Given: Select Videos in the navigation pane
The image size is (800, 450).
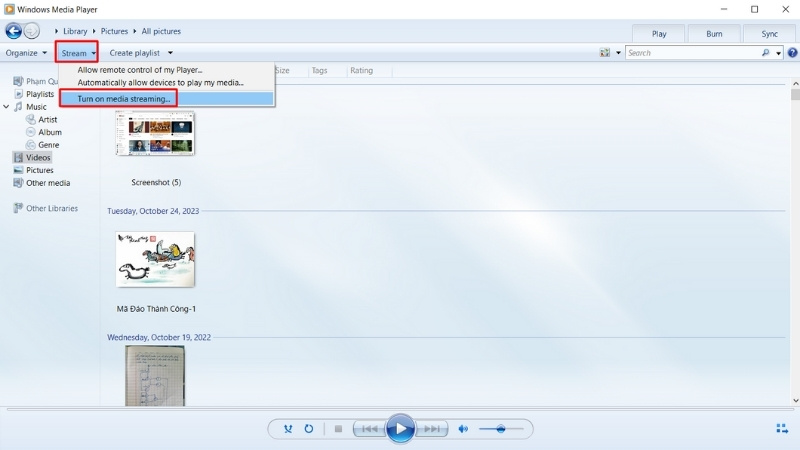Looking at the screenshot, I should point(38,158).
